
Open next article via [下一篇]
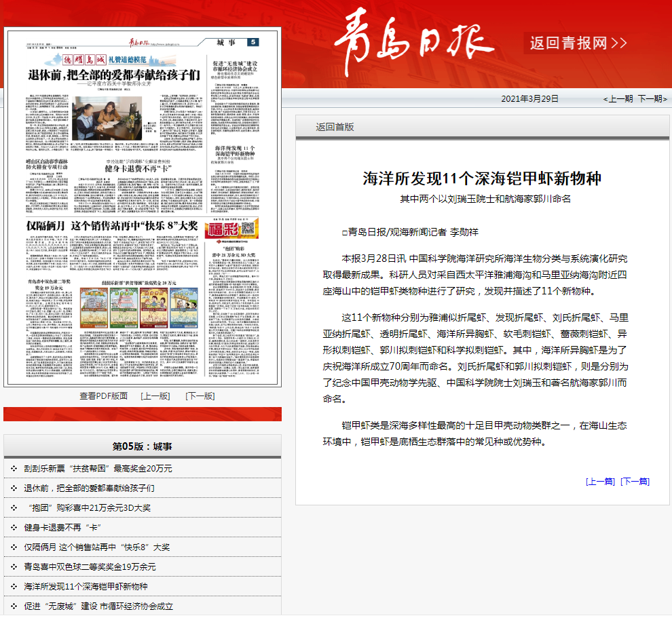point(635,482)
